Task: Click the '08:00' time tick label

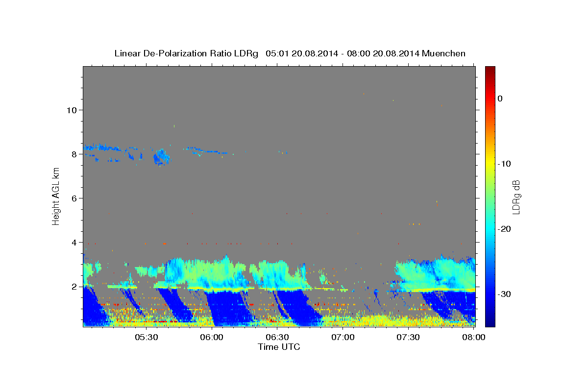Action: pos(473,337)
